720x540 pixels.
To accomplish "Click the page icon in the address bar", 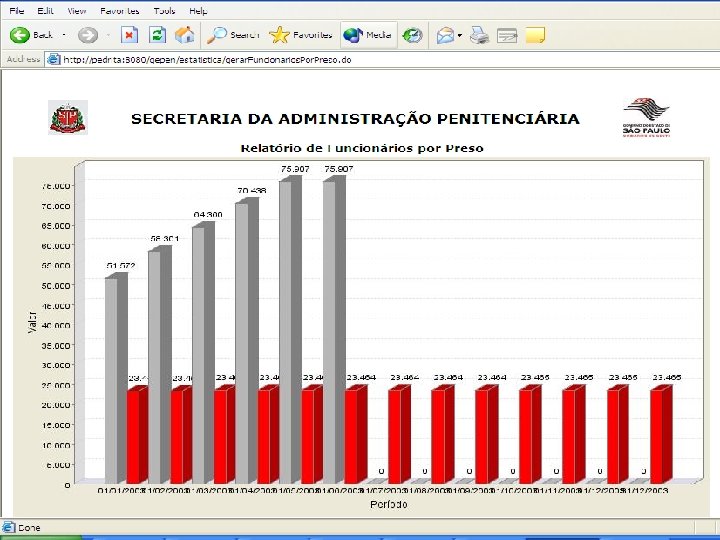I will pos(54,60).
